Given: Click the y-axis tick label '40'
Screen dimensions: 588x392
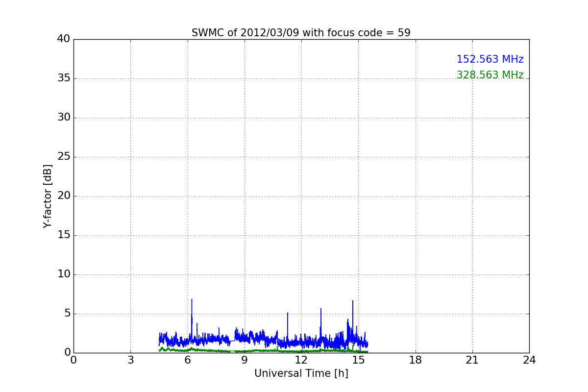Looking at the screenshot, I should click(64, 39).
